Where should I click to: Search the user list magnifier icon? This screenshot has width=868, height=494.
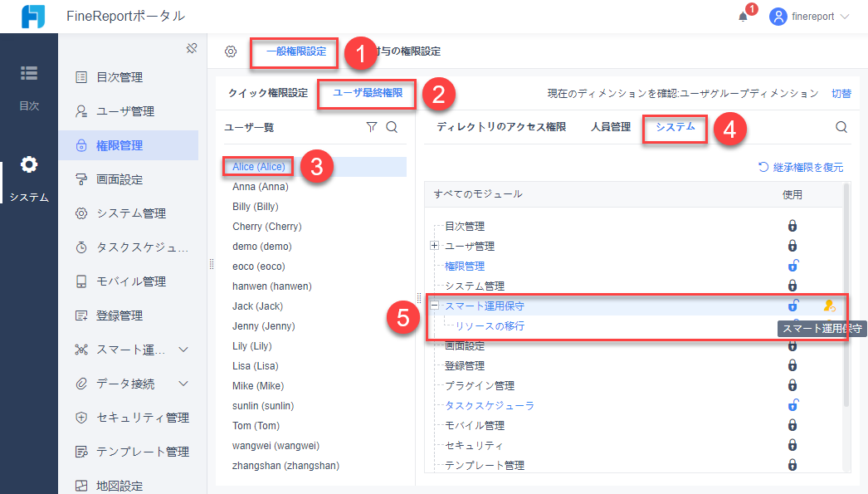coord(392,127)
